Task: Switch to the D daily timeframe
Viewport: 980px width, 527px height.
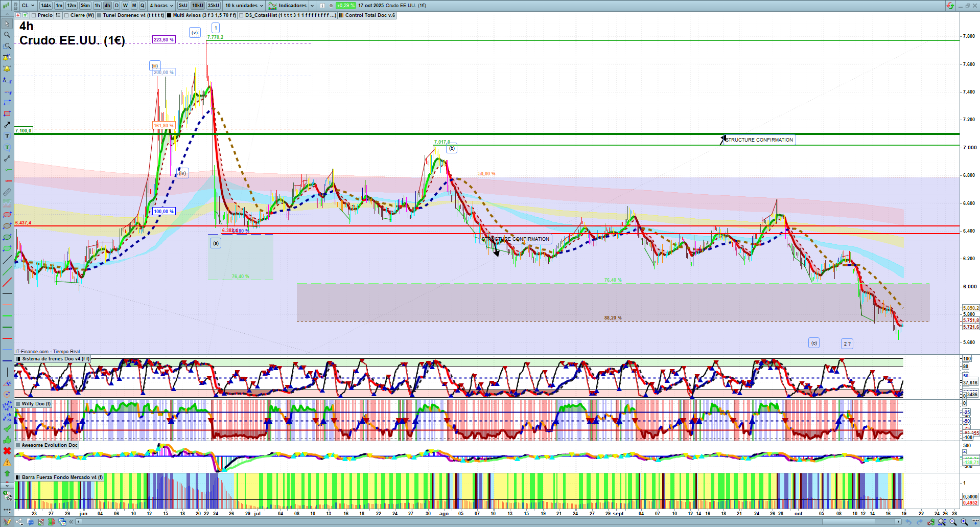Action: [x=116, y=6]
